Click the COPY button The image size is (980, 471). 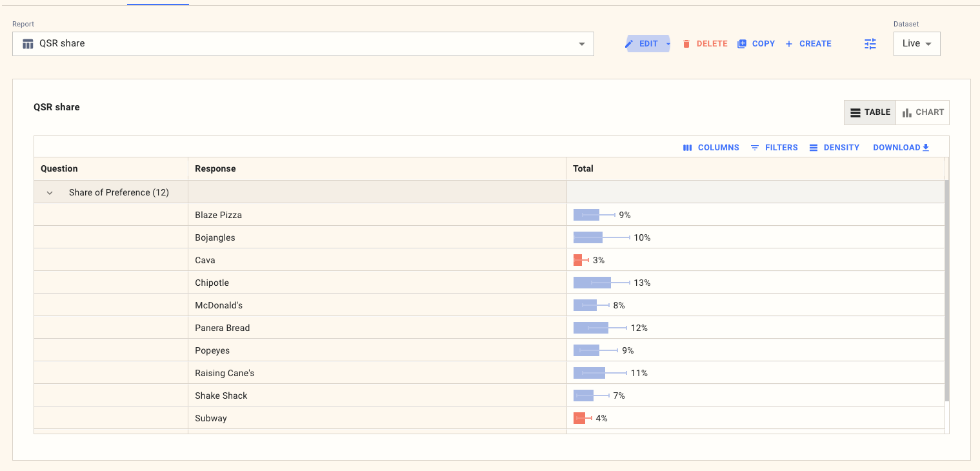click(x=756, y=44)
